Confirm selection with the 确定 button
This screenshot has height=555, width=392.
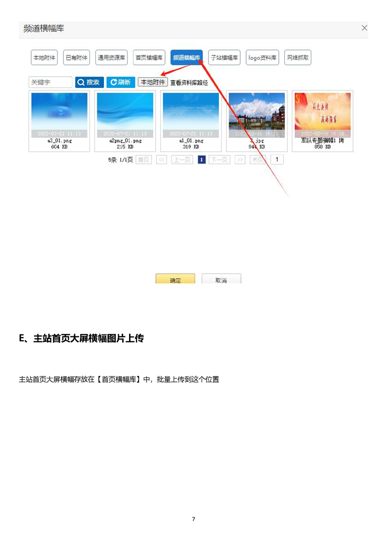coord(175,279)
